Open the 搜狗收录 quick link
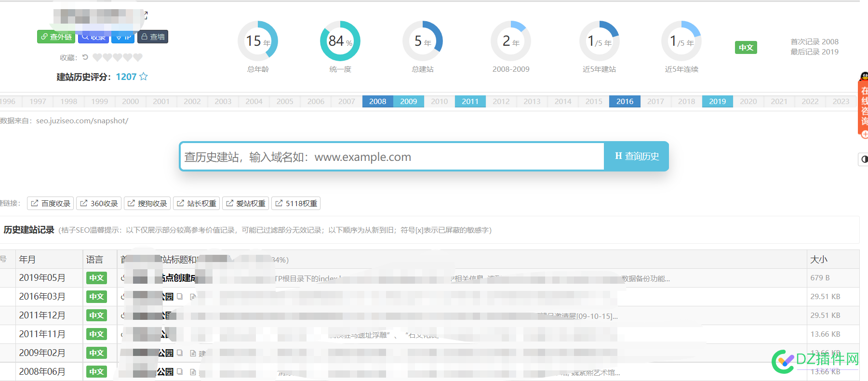 coord(147,203)
